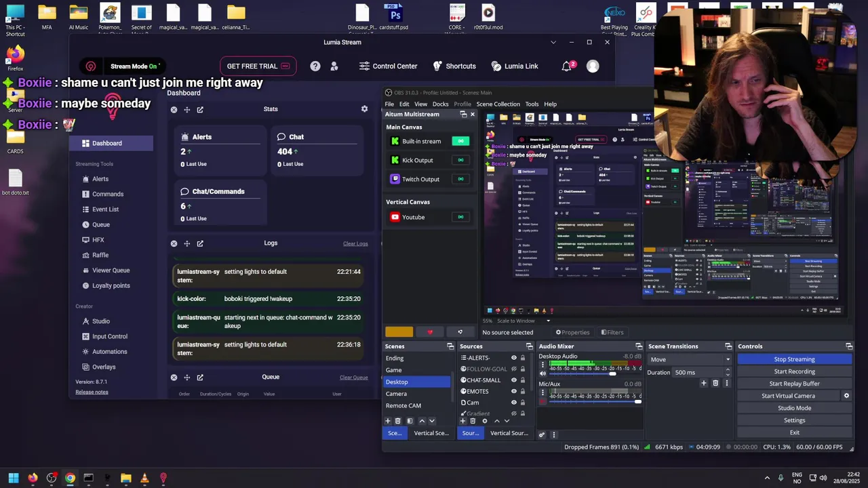Toggle the Twitch Output stream

(460, 179)
